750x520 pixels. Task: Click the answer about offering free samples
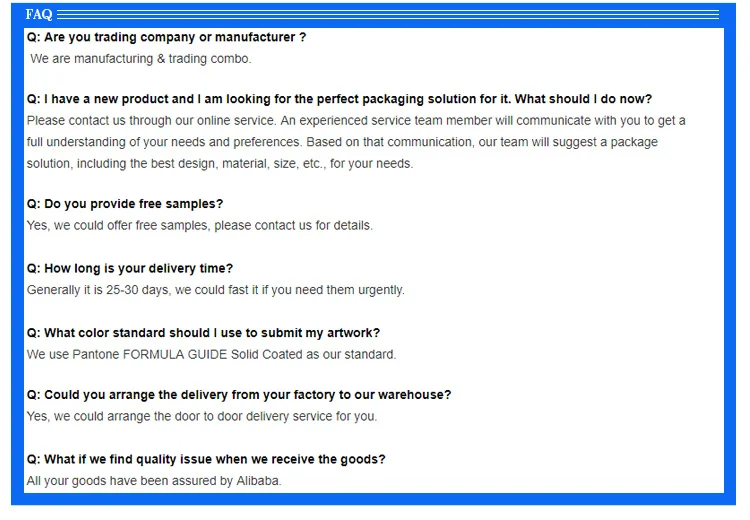point(200,225)
